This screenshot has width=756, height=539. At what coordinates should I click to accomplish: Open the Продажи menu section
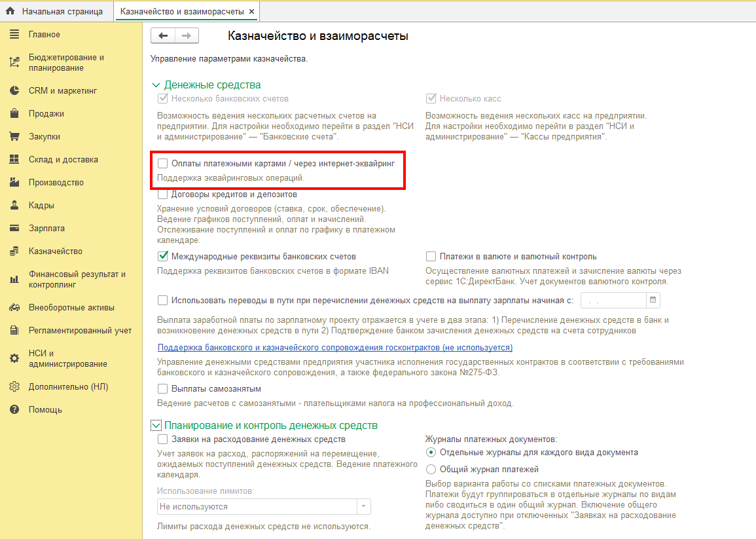point(46,113)
